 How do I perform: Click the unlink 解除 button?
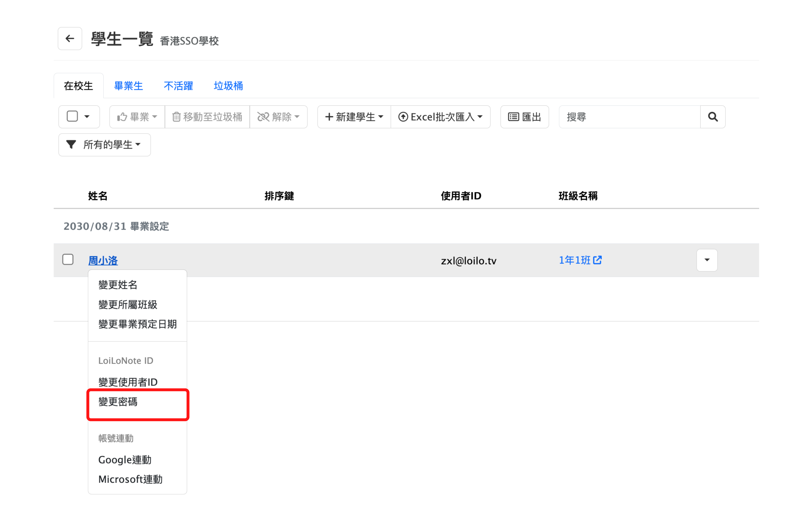[278, 117]
